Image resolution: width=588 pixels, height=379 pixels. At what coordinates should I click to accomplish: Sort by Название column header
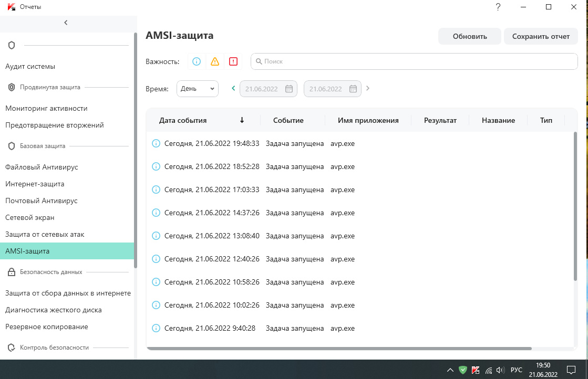coord(498,120)
